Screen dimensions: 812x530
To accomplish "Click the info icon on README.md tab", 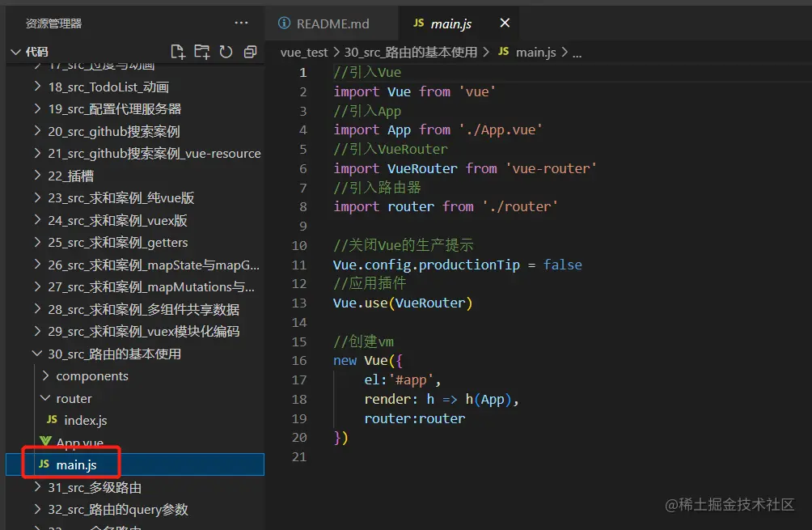I will point(284,23).
